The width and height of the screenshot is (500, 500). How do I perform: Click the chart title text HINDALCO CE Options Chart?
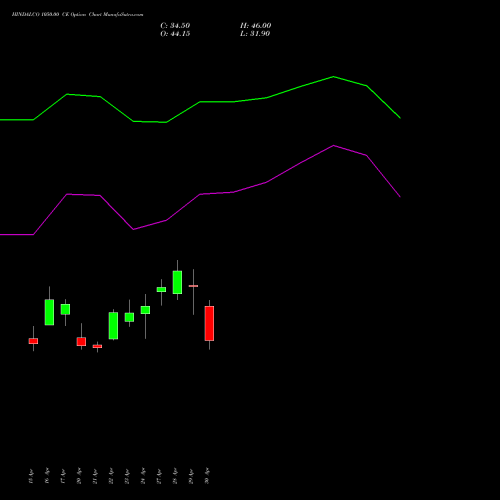pos(77,15)
